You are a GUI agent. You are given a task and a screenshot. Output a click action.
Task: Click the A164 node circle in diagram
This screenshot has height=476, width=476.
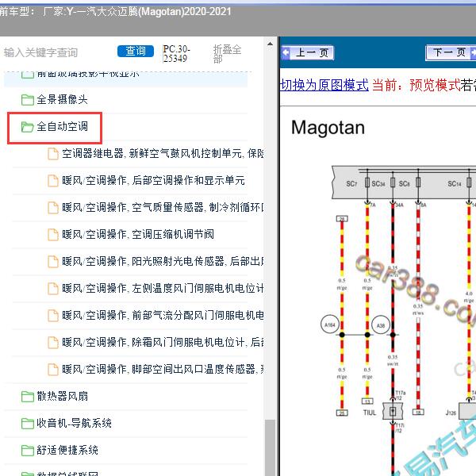330,324
